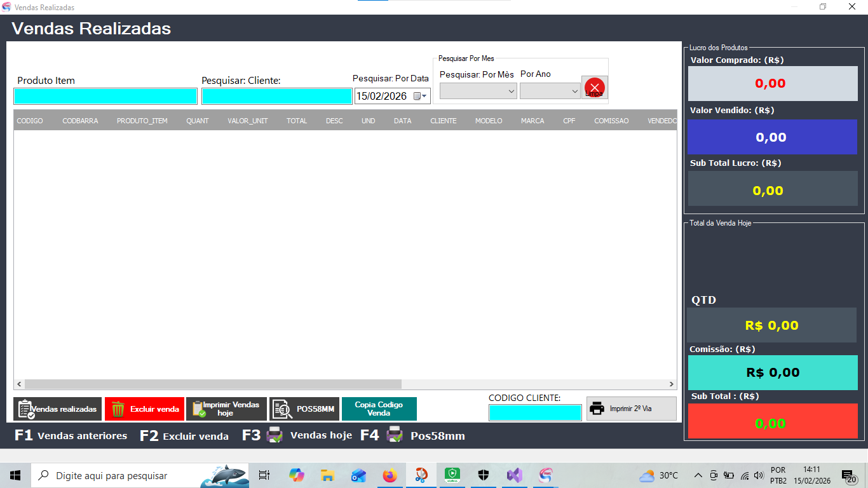This screenshot has height=488, width=868.
Task: Click the F4 Pos58mm printer icon
Action: coord(395,435)
